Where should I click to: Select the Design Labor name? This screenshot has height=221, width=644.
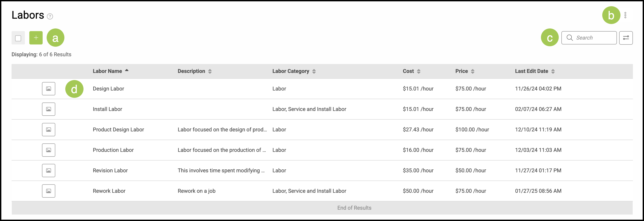(x=108, y=89)
